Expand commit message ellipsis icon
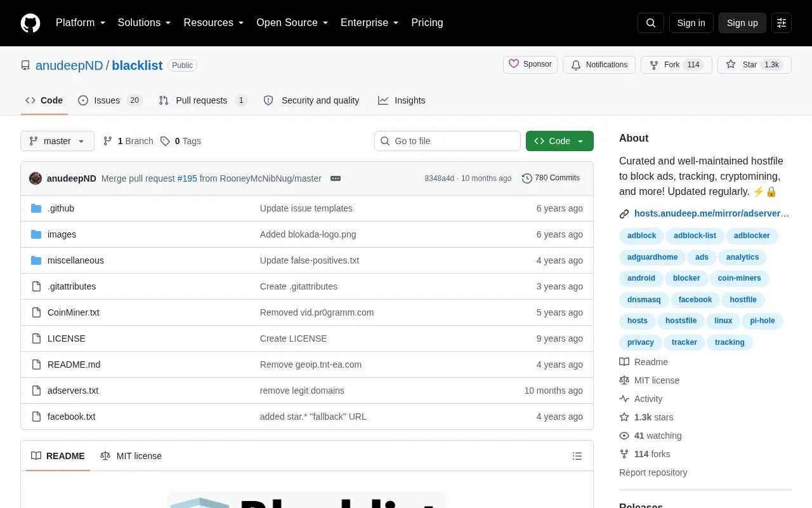This screenshot has height=508, width=812. point(336,178)
